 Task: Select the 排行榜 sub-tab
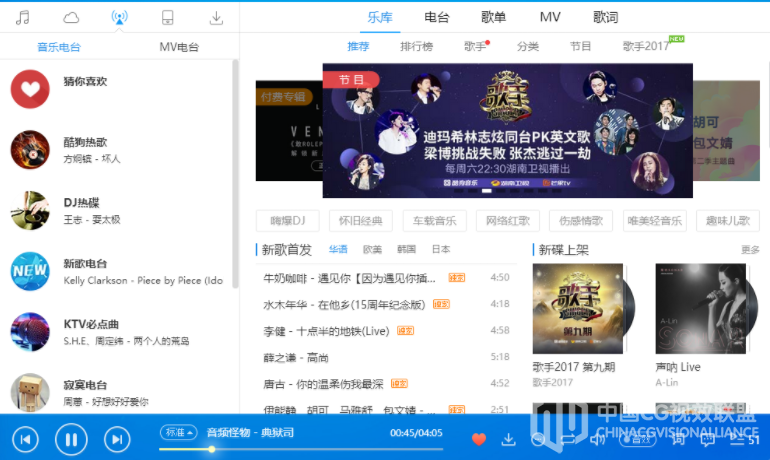tap(416, 47)
